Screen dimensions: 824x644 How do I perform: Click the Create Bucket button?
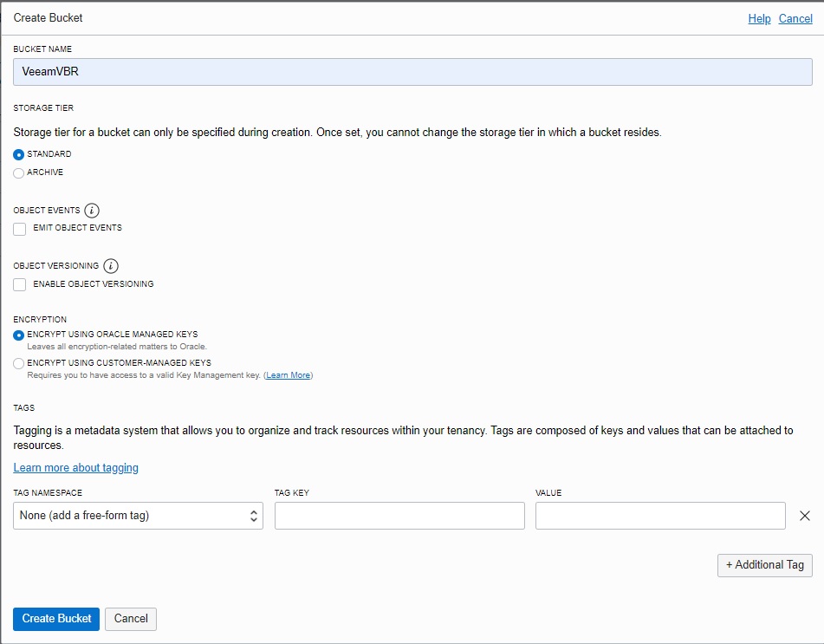(x=56, y=619)
